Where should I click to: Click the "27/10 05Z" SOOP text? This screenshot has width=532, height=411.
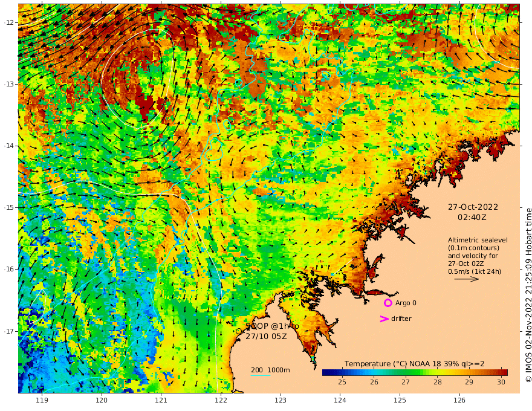[266, 337]
